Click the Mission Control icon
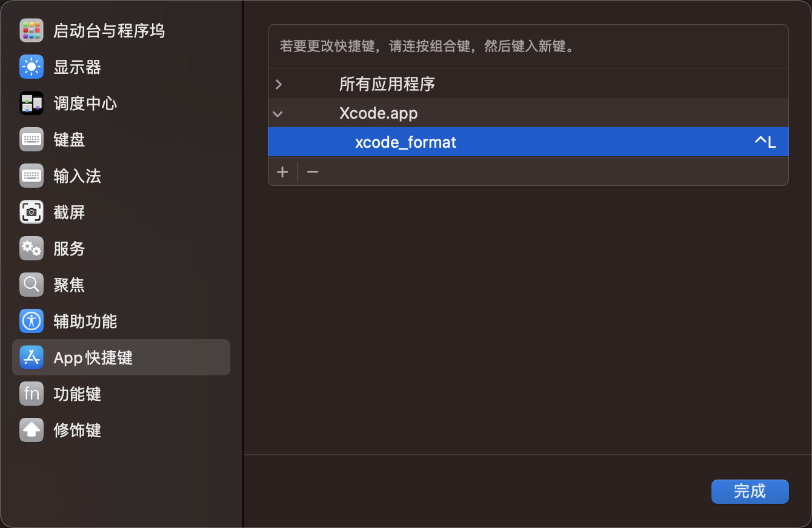 coord(31,104)
